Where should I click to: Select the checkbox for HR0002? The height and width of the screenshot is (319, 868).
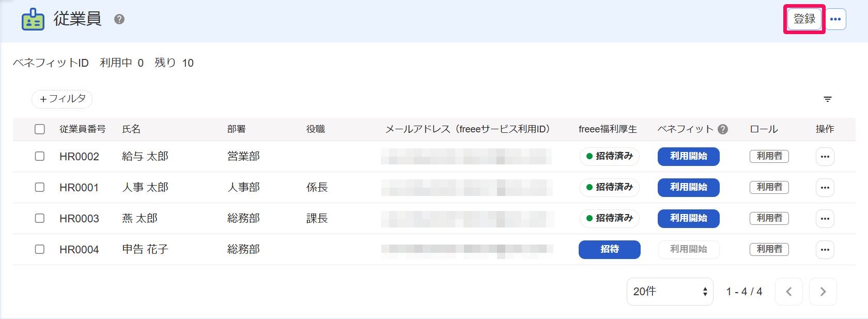pos(40,156)
